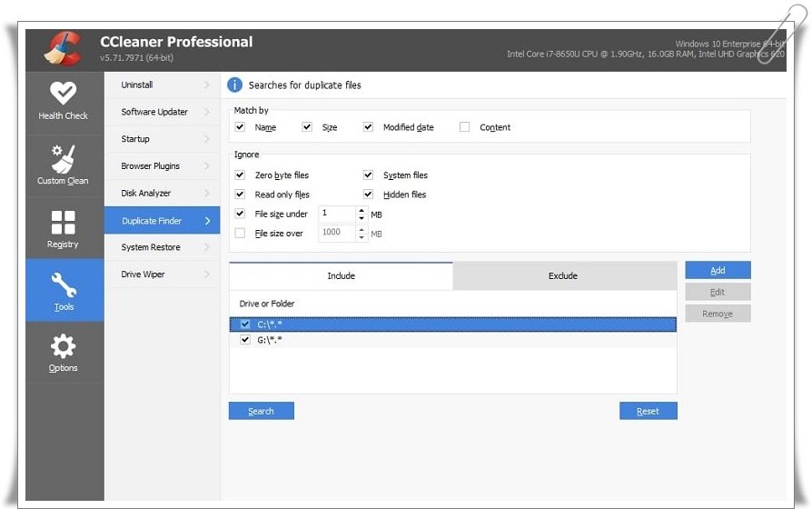Click chevron next to System Restore

click(207, 247)
